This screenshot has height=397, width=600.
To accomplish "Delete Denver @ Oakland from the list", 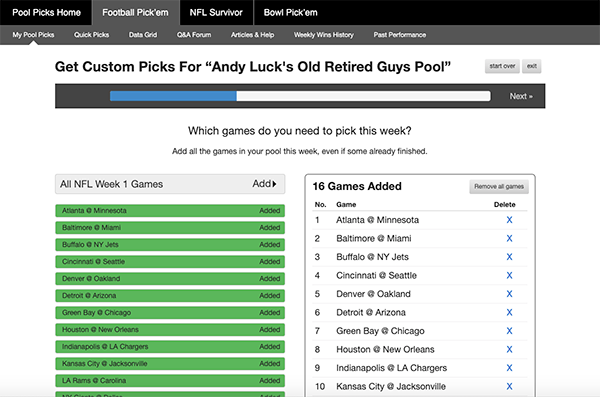I will (x=509, y=294).
